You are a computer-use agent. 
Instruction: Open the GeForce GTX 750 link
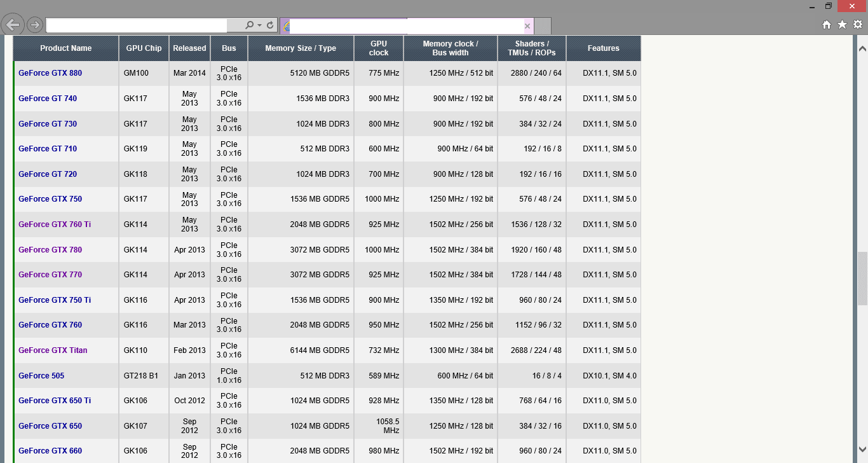tap(50, 199)
